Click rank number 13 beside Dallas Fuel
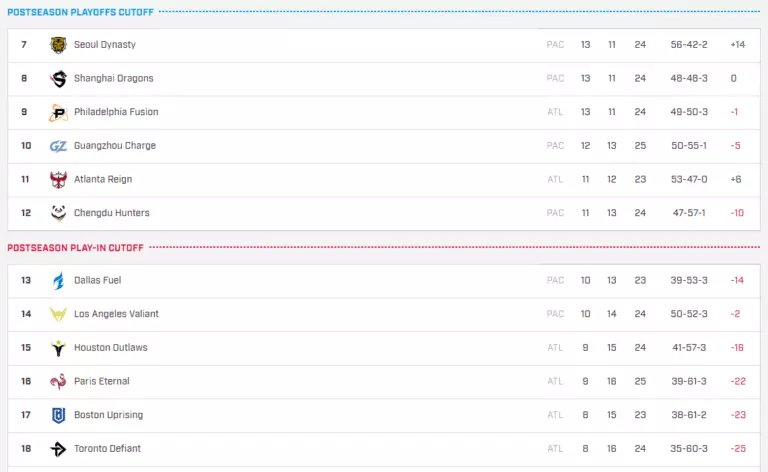 click(26, 281)
